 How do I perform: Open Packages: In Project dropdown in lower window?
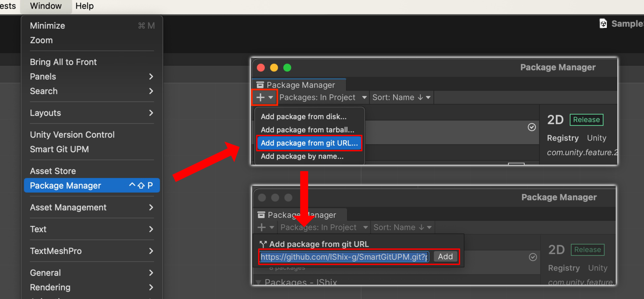324,227
